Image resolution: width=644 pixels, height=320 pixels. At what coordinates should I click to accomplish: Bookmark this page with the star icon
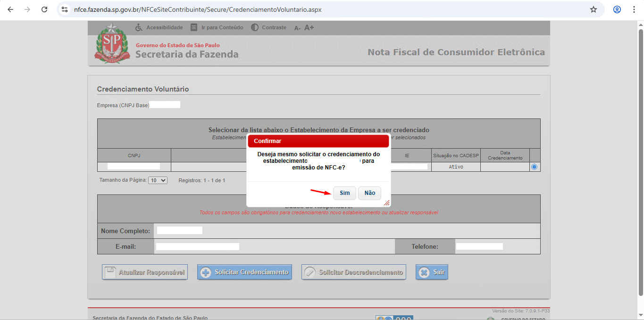pyautogui.click(x=594, y=9)
